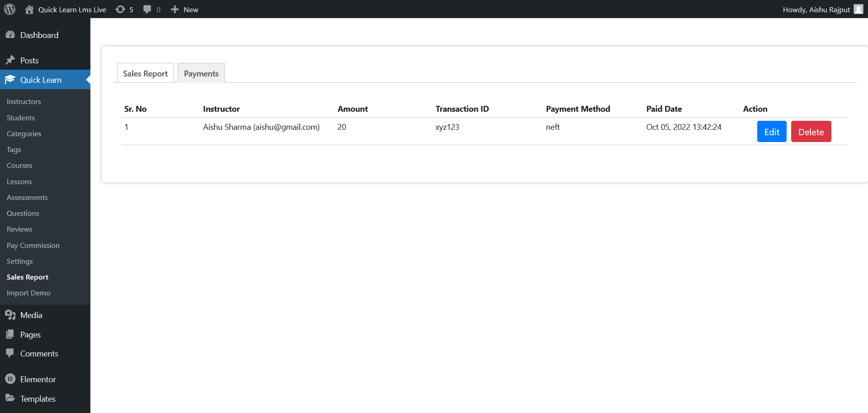Click the Action column header
This screenshot has width=868, height=413.
(755, 109)
